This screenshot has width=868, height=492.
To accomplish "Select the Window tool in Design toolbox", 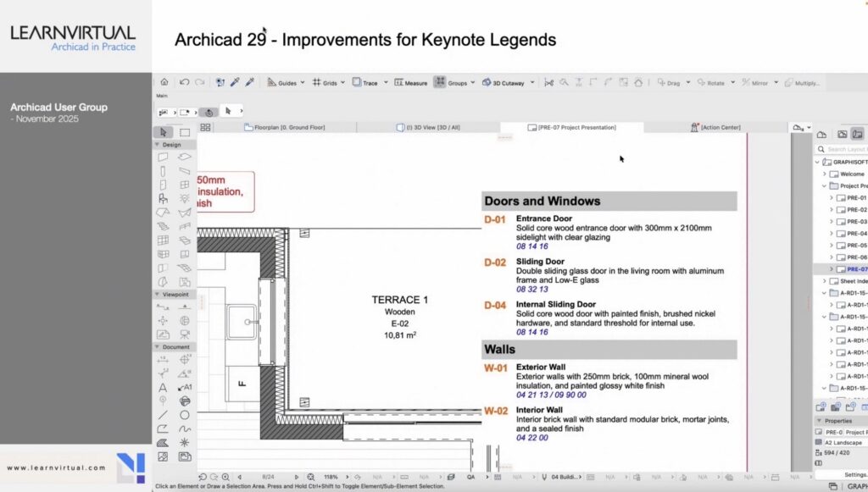I will coord(184,185).
